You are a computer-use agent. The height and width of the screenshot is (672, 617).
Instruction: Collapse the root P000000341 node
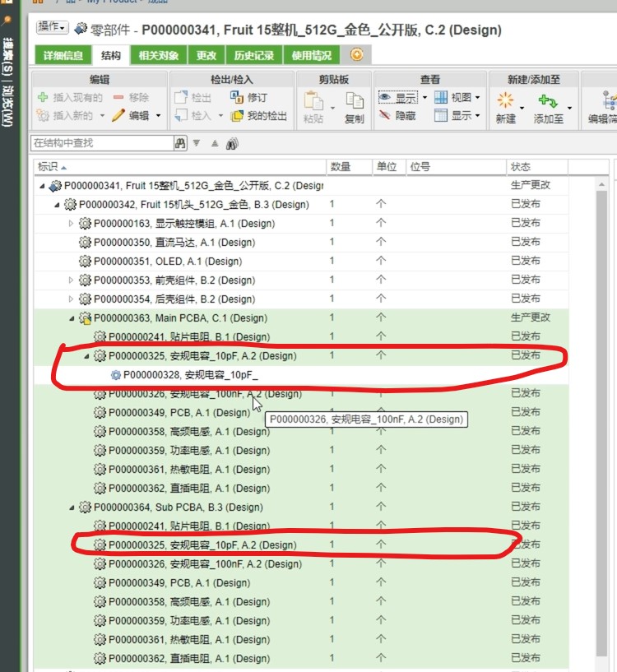(42, 186)
